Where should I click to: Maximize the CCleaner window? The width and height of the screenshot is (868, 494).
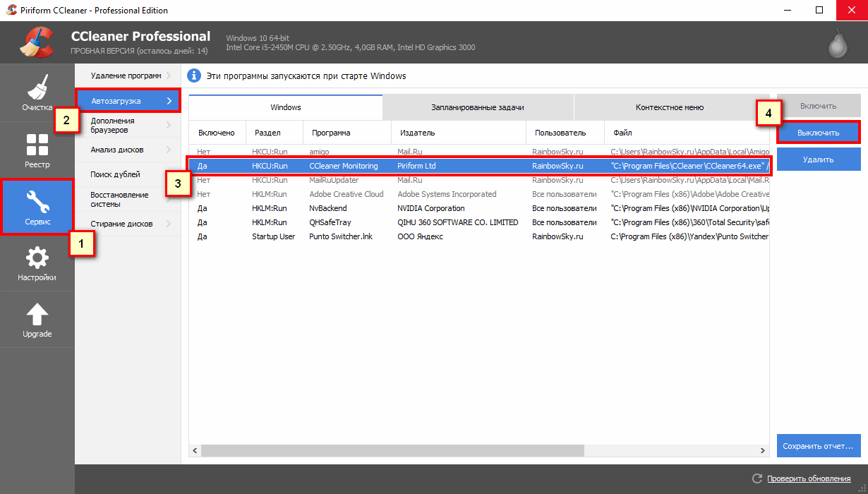819,11
